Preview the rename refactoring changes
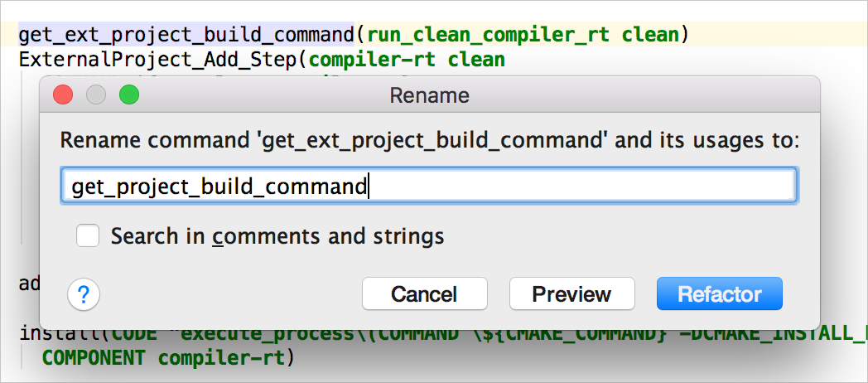 coord(571,293)
